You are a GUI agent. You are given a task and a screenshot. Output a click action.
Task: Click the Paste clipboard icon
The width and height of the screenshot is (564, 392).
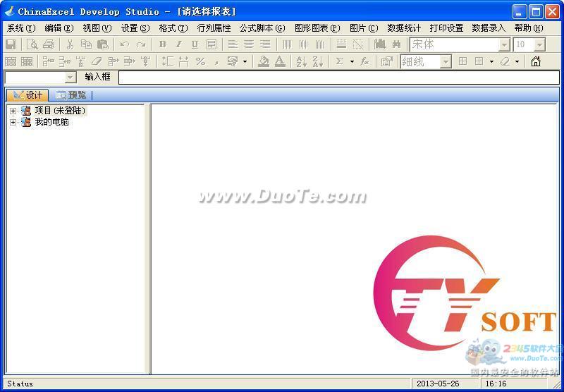point(103,44)
